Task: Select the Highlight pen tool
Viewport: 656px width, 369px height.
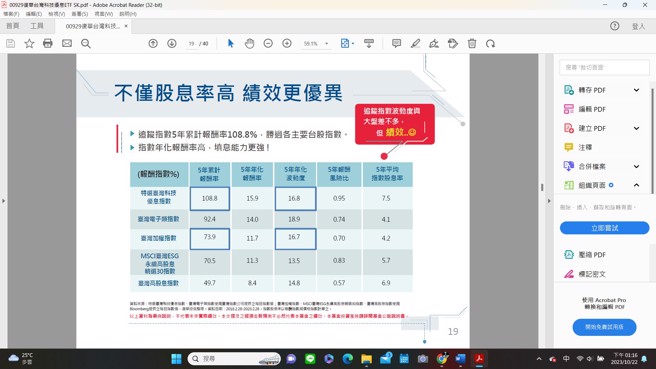Action: pyautogui.click(x=415, y=44)
